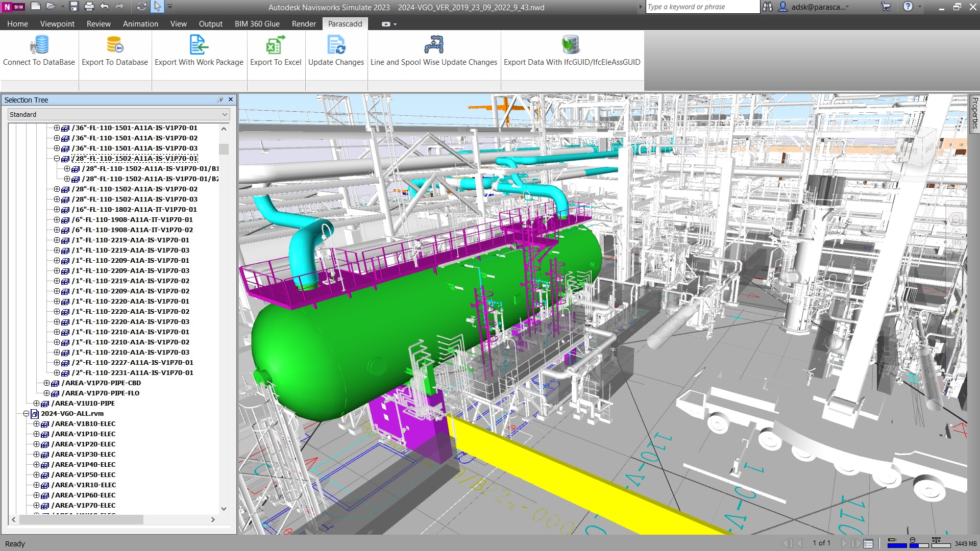Open Sheet Browser icon in status bar

868,543
